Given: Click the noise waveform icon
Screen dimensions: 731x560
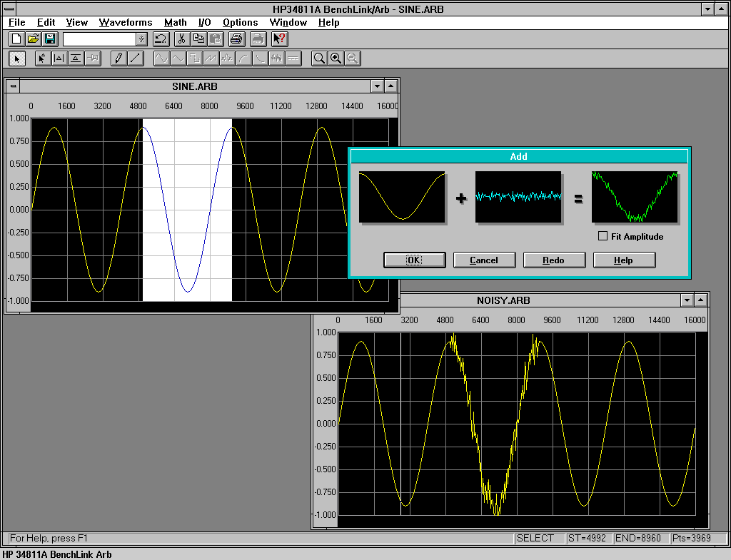Looking at the screenshot, I should click(x=276, y=58).
